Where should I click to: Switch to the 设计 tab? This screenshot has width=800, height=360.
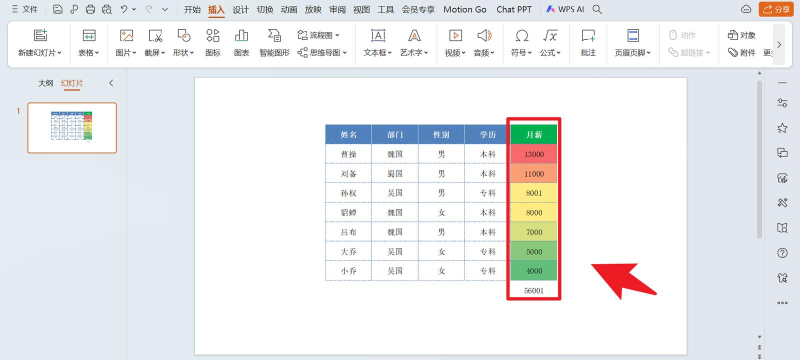click(240, 9)
